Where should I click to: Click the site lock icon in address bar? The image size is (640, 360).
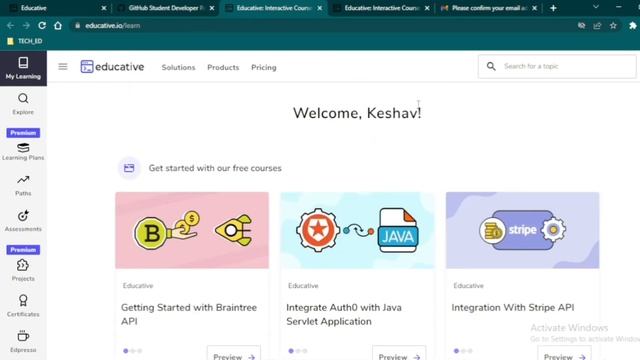click(x=77, y=25)
